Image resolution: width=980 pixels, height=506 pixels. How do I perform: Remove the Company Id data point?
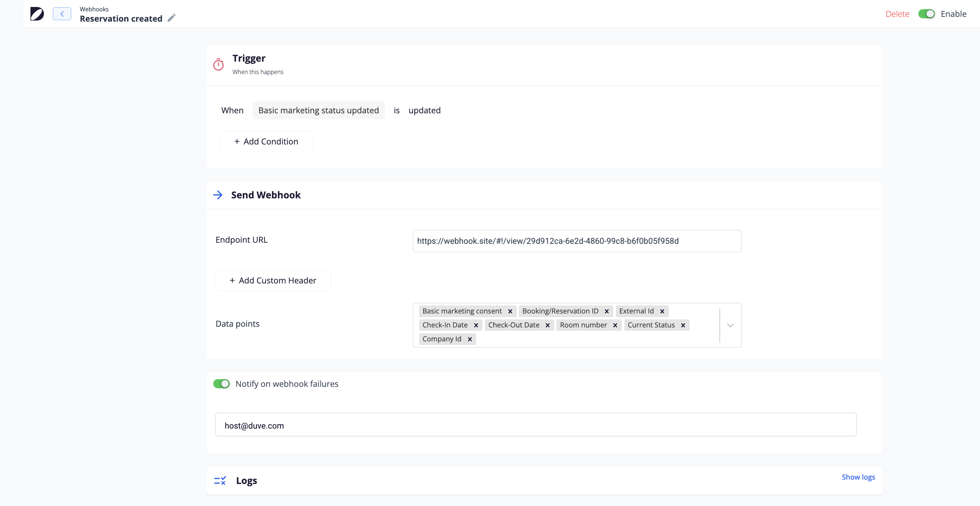470,339
